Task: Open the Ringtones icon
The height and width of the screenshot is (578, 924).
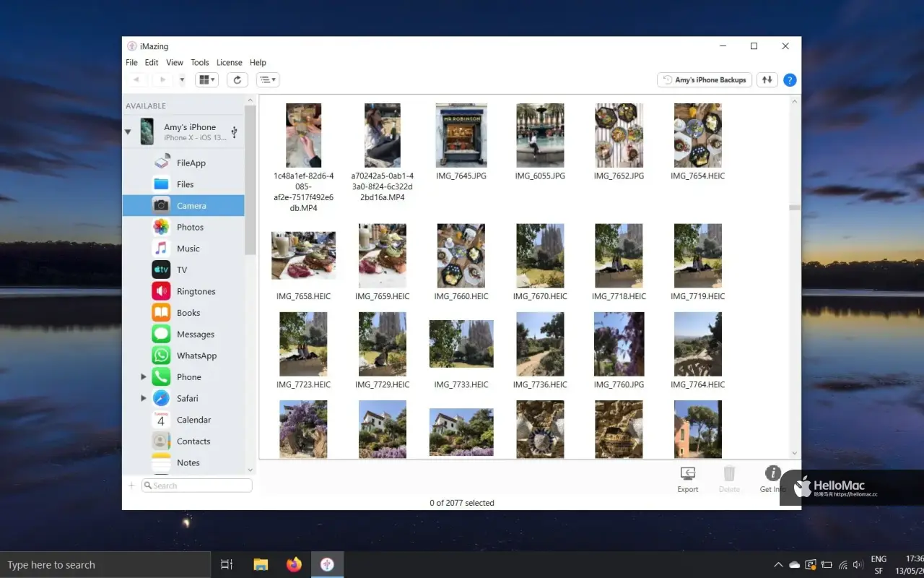Action: (161, 291)
